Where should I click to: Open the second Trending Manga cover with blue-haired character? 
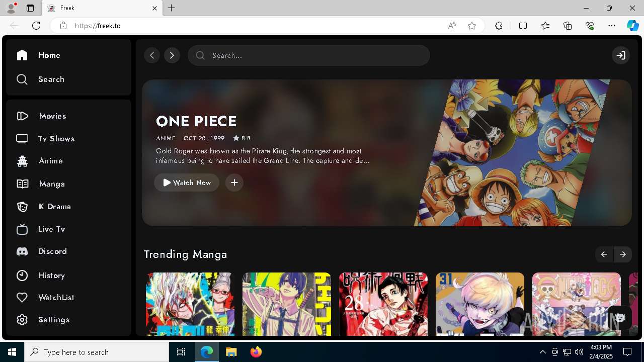pyautogui.click(x=287, y=304)
